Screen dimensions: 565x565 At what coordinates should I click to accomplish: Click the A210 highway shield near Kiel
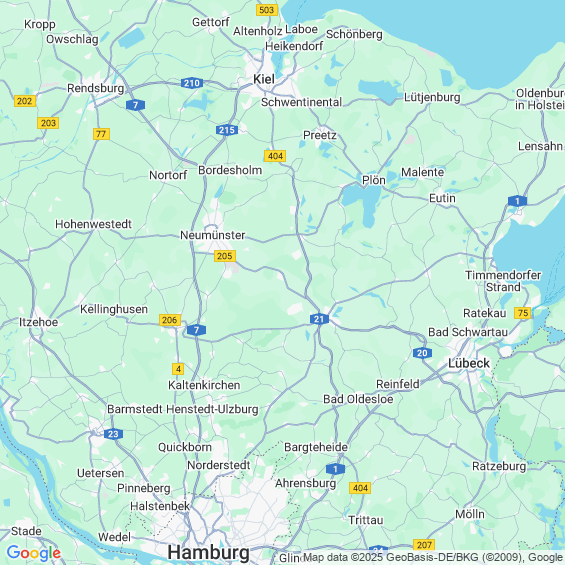coord(192,83)
